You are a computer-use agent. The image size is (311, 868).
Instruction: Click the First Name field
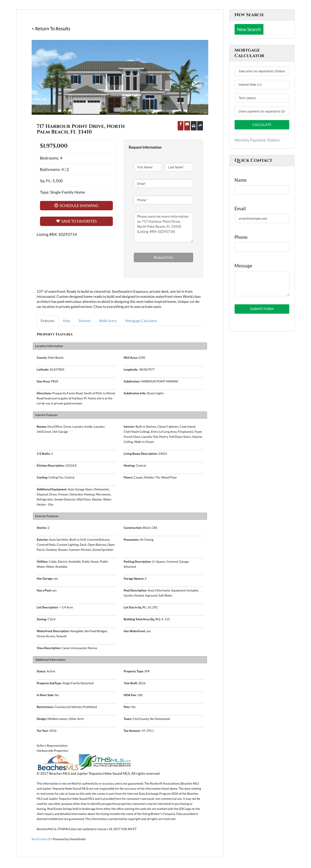[x=148, y=167]
